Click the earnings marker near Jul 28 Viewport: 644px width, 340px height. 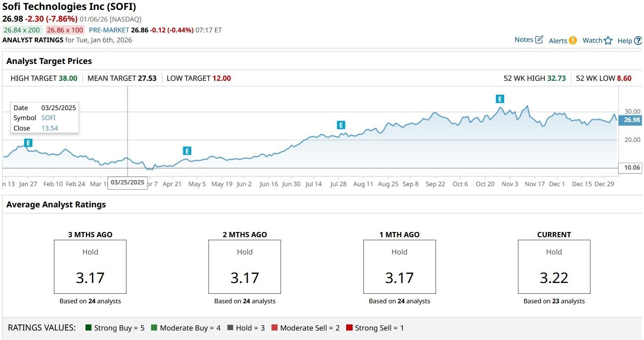pyautogui.click(x=341, y=125)
